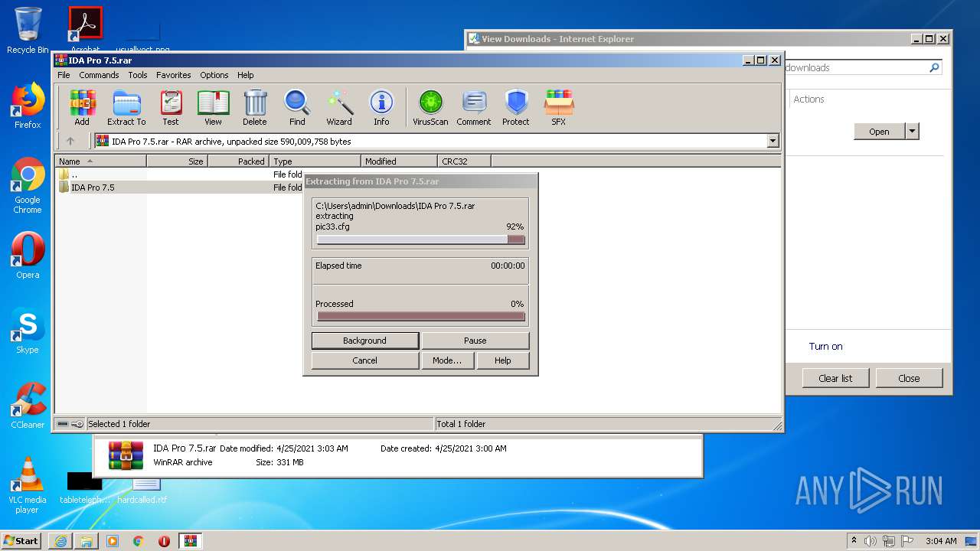
Task: Open the File menu
Action: (64, 75)
